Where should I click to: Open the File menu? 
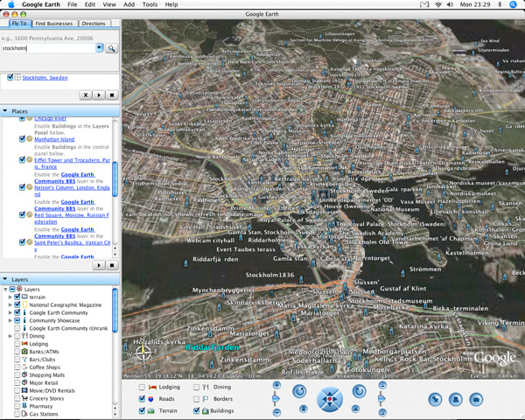point(73,4)
